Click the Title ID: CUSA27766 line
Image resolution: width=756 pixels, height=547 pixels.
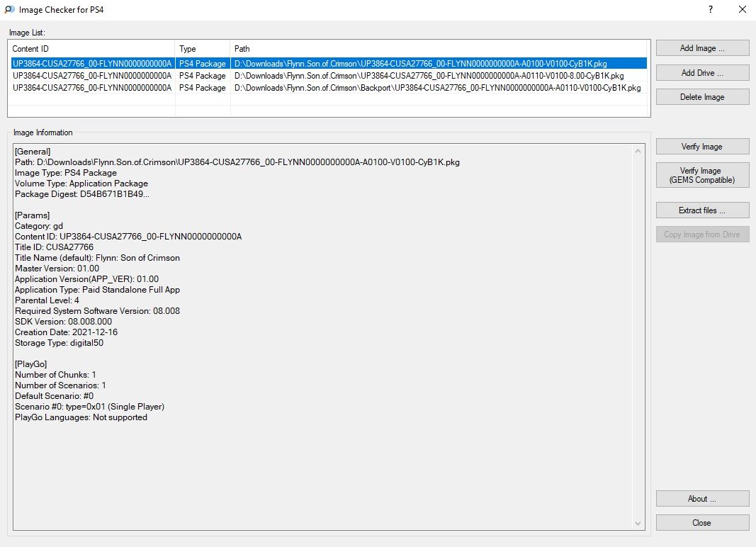click(x=54, y=247)
